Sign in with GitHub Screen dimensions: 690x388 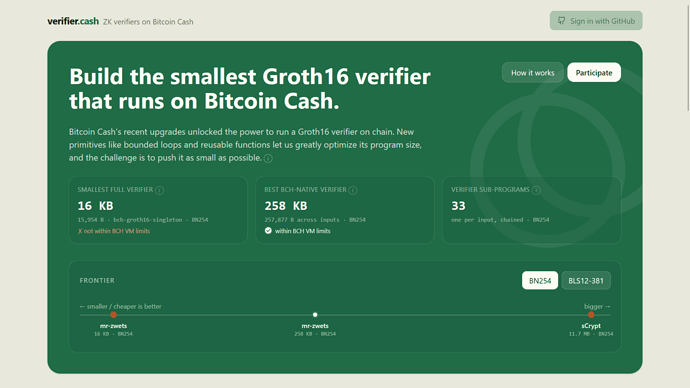coord(596,21)
